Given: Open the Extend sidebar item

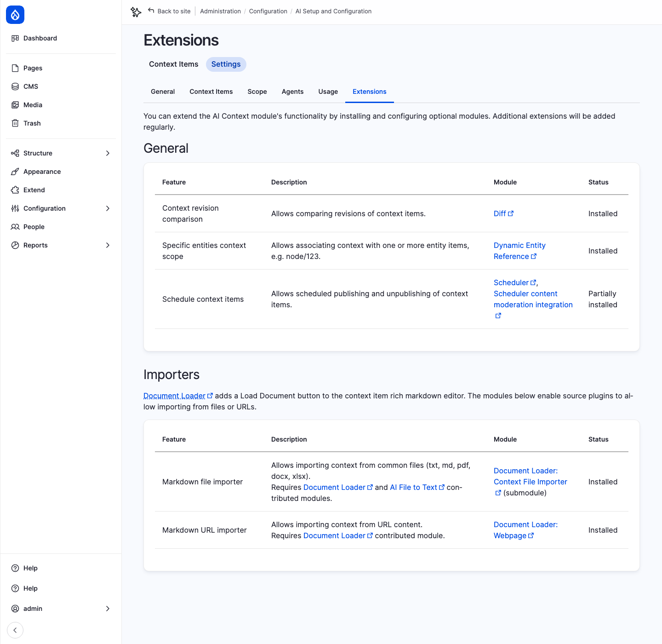Looking at the screenshot, I should [x=61, y=190].
